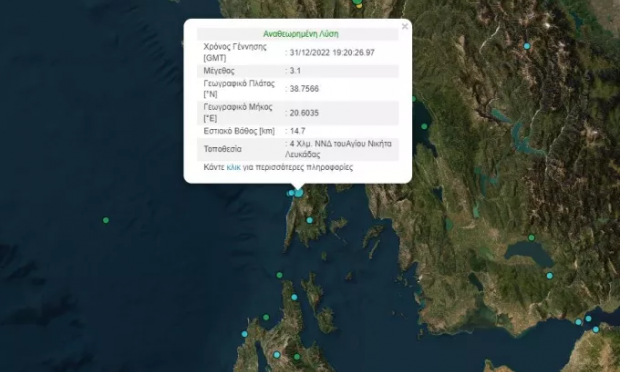Select the large cyan epicenter marker under the popup pointer

299,193
